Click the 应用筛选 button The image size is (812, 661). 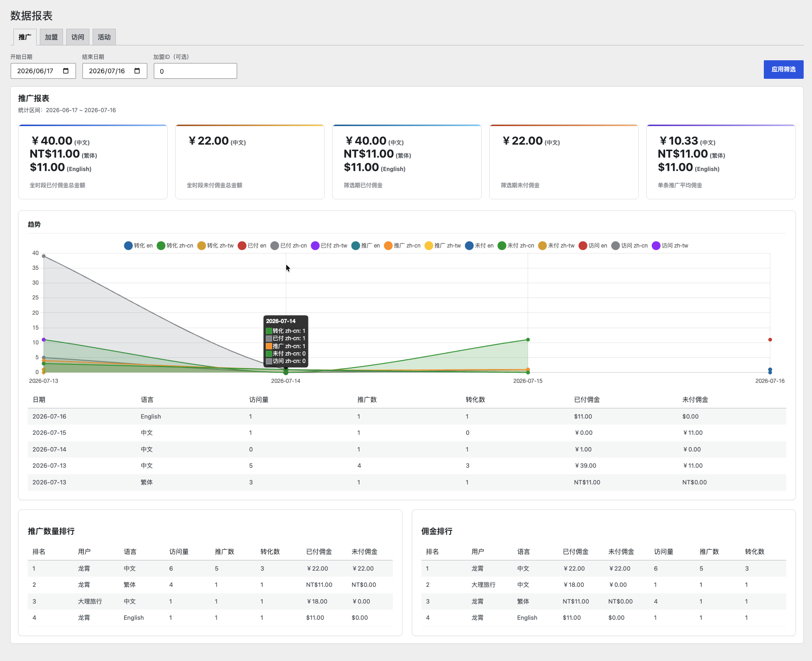[783, 70]
